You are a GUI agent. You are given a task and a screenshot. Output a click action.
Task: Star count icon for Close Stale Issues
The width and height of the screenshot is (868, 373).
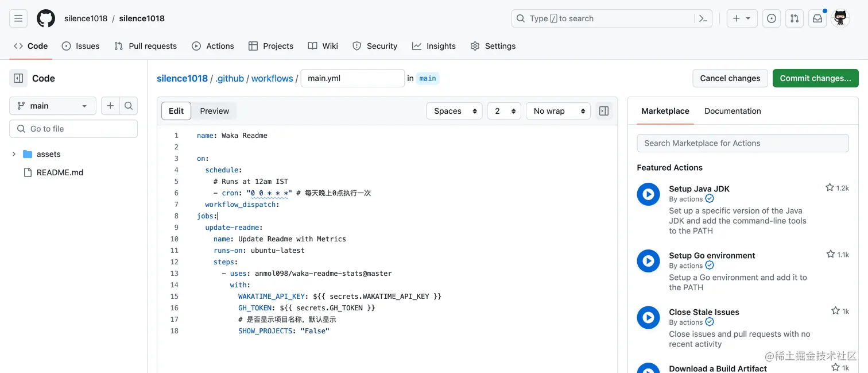coord(835,310)
